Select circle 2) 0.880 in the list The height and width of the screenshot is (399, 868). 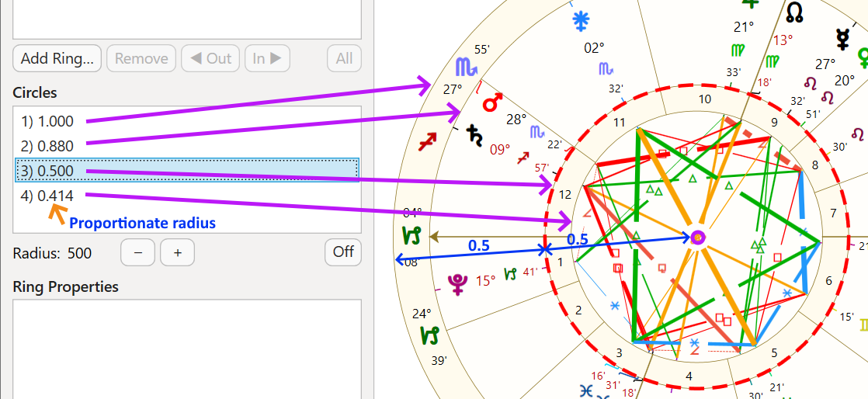pos(187,146)
